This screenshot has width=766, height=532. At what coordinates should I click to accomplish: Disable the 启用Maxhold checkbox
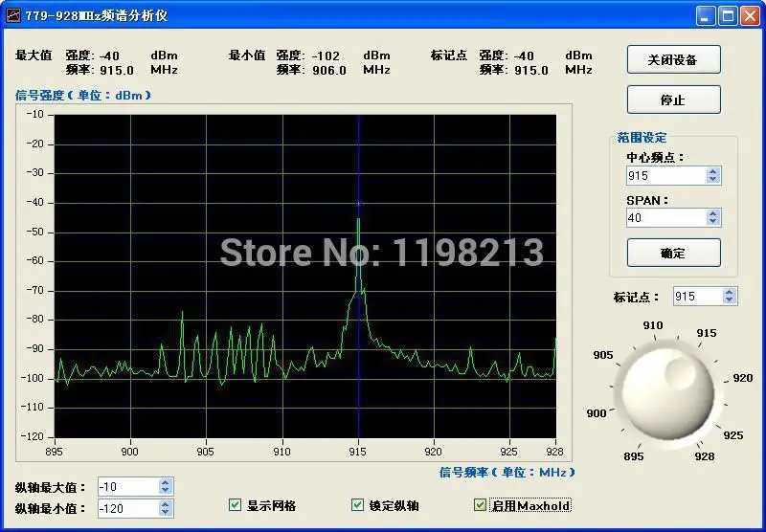[x=481, y=504]
